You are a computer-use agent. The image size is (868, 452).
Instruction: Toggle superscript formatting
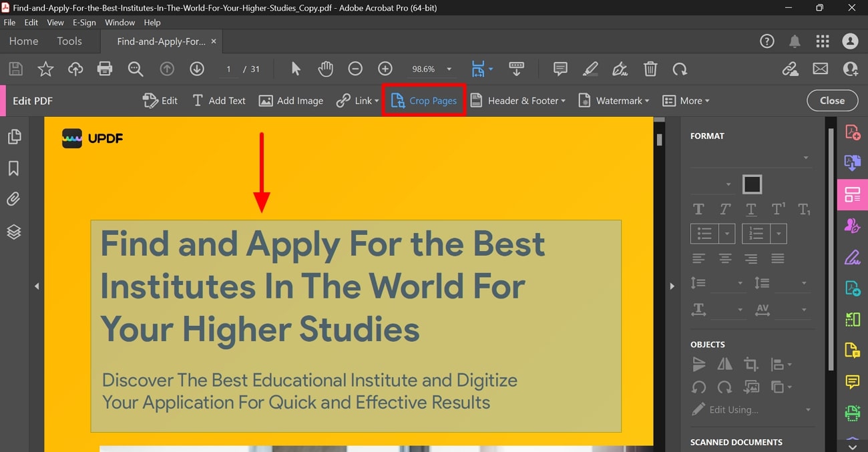tap(778, 209)
